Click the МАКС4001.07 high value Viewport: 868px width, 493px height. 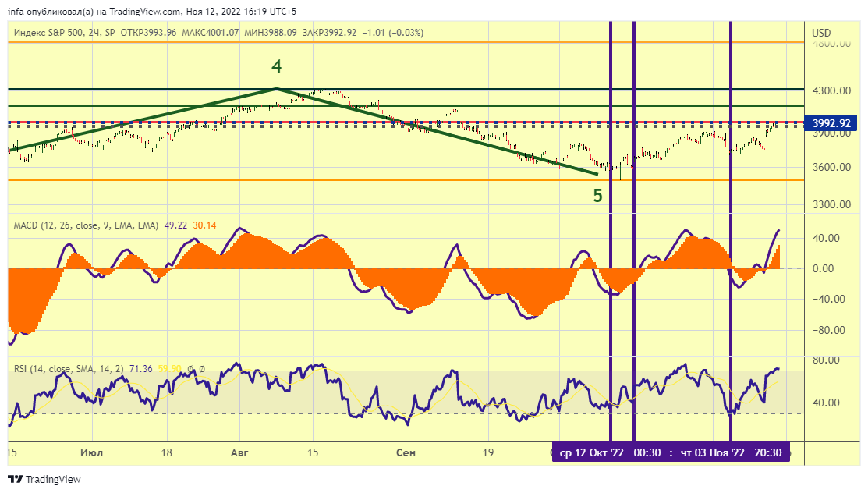pyautogui.click(x=211, y=33)
